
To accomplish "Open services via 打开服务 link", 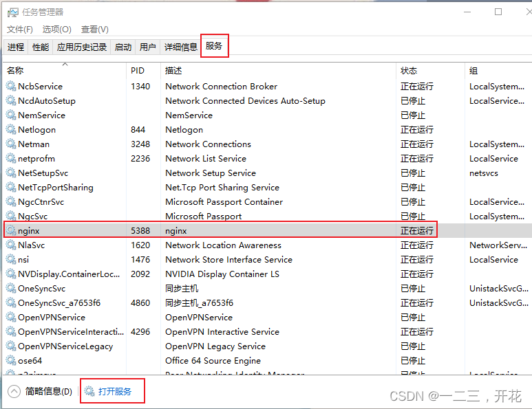I will tap(115, 391).
